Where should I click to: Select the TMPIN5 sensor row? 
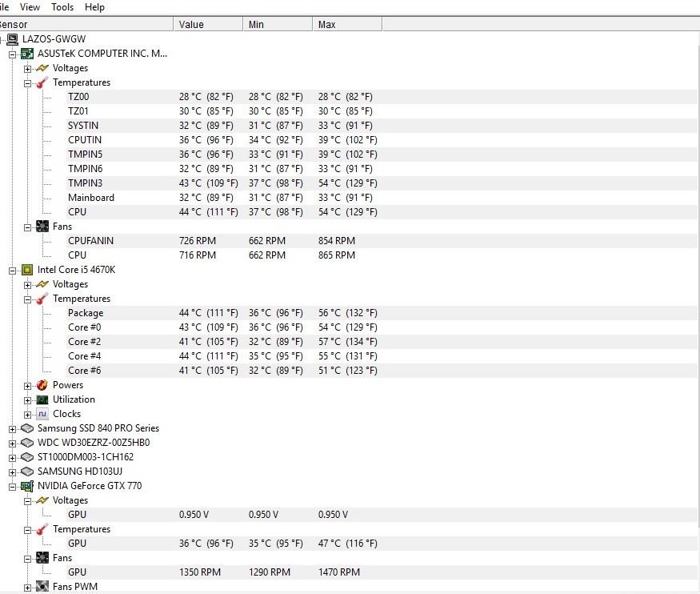point(382,154)
